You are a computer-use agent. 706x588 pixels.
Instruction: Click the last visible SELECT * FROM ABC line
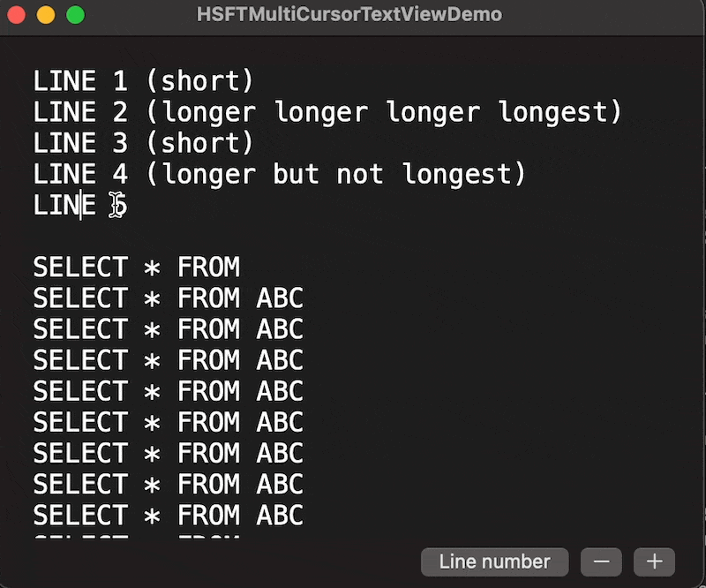(x=168, y=515)
